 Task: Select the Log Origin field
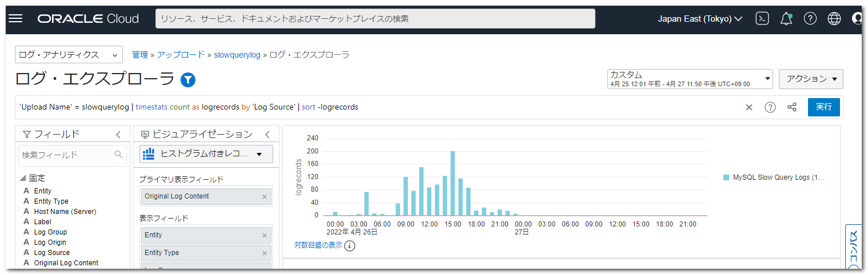(50, 242)
